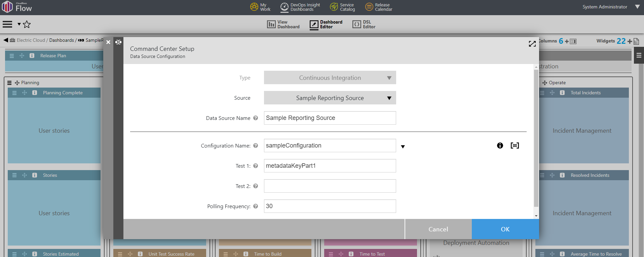644x257 pixels.
Task: Click the dialog scrollbar down arrow
Action: 536,216
